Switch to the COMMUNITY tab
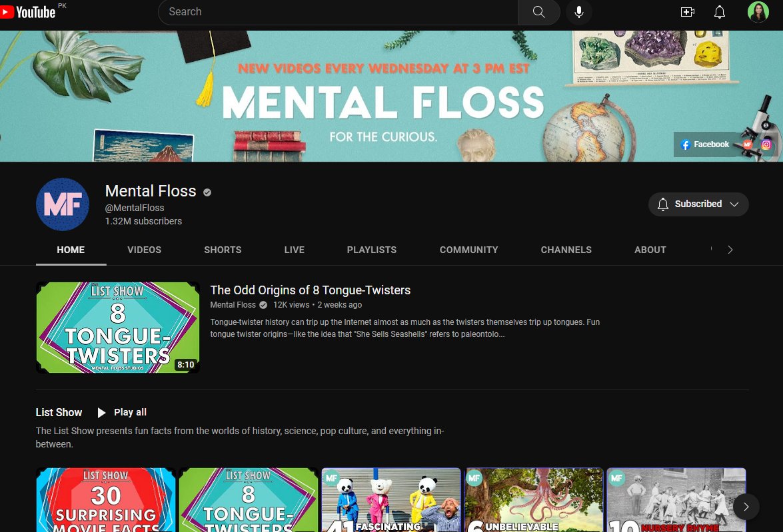This screenshot has height=532, width=783. coord(469,250)
